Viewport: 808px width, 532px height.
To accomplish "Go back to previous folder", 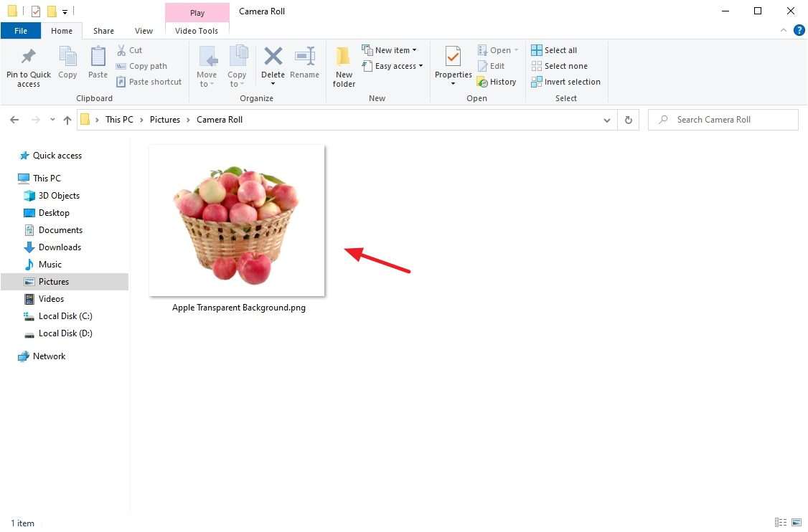I will pyautogui.click(x=14, y=120).
